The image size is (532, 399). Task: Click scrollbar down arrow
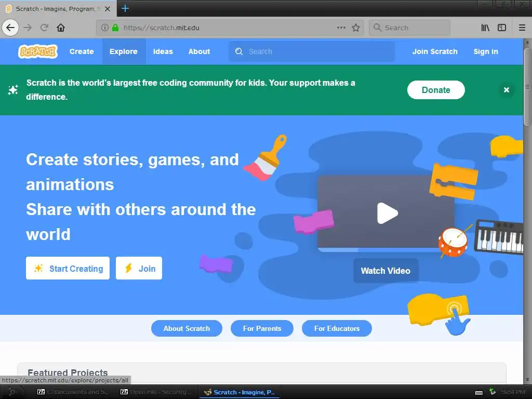(x=527, y=380)
